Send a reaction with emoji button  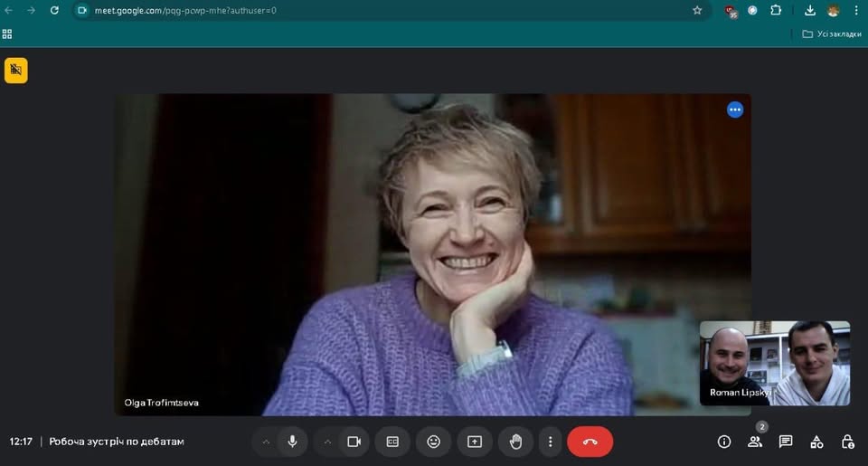[433, 442]
